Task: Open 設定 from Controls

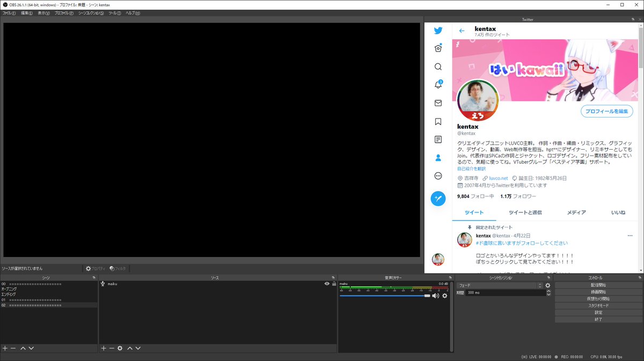Action: click(598, 313)
